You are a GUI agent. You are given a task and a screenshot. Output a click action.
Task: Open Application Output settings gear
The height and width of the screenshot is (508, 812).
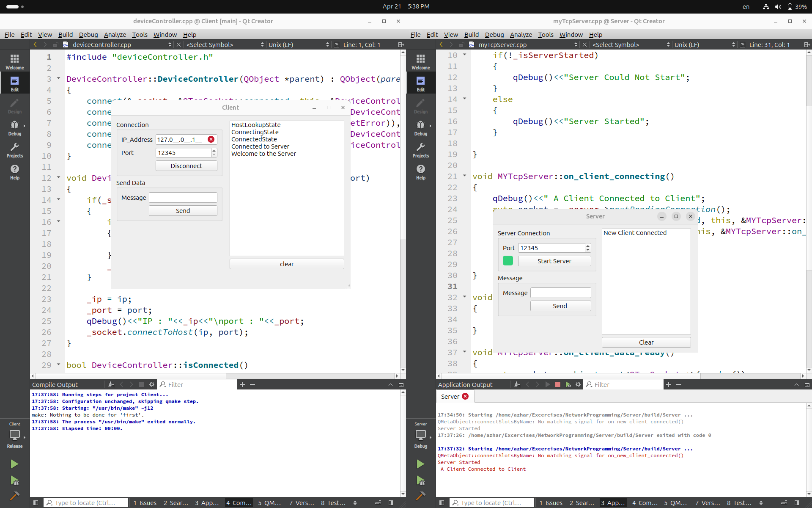pos(578,384)
